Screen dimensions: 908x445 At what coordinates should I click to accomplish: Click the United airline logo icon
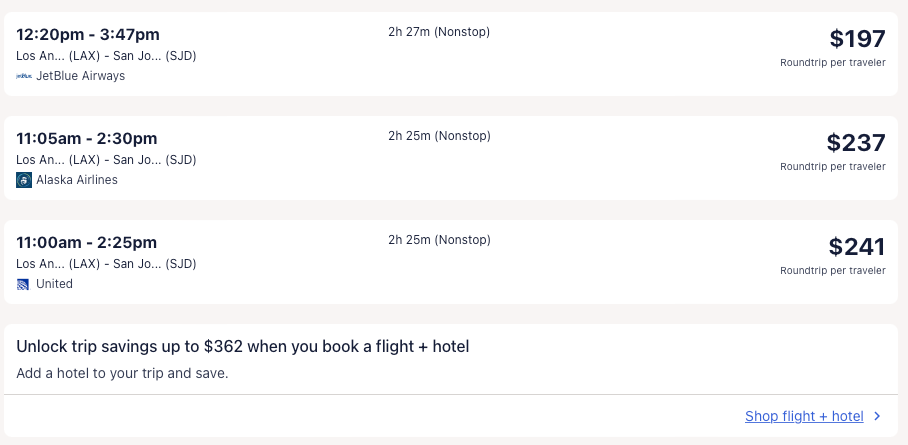(24, 284)
